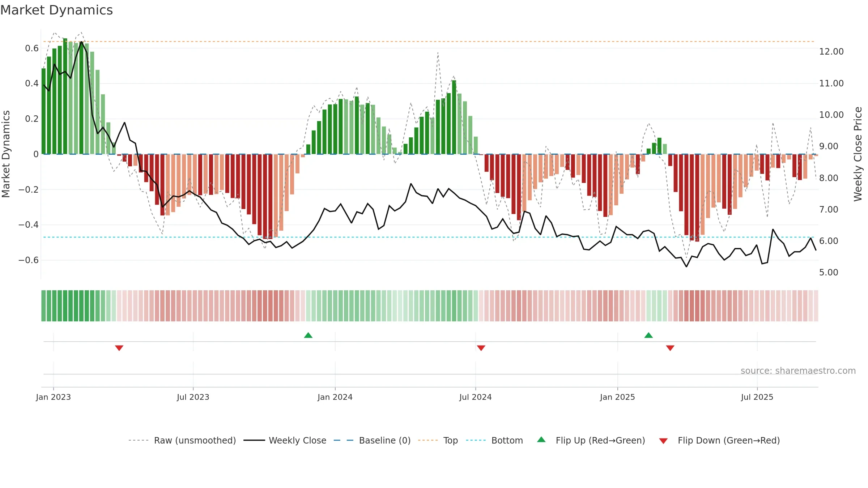Click the green Flip Up triangle in the legend
868x488 pixels.
[541, 440]
